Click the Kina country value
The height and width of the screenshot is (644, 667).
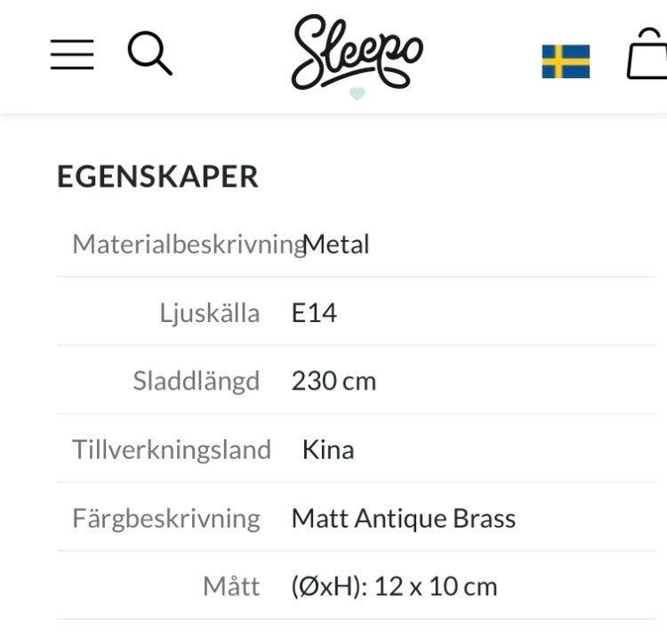(328, 449)
